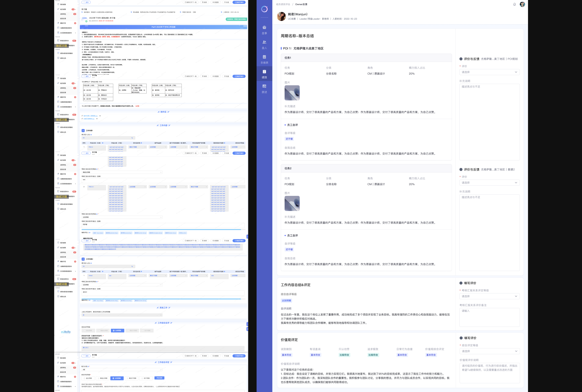Screen dimensions: 582x392
Task: Open FM0.4 row 交付及时性 dropdown
Action: tap(137, 147)
